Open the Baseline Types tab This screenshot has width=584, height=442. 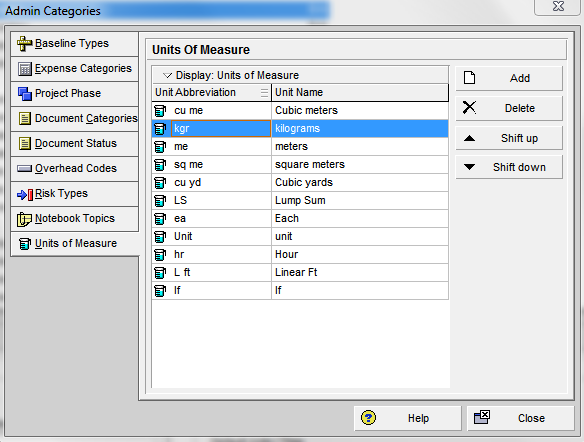[x=74, y=44]
